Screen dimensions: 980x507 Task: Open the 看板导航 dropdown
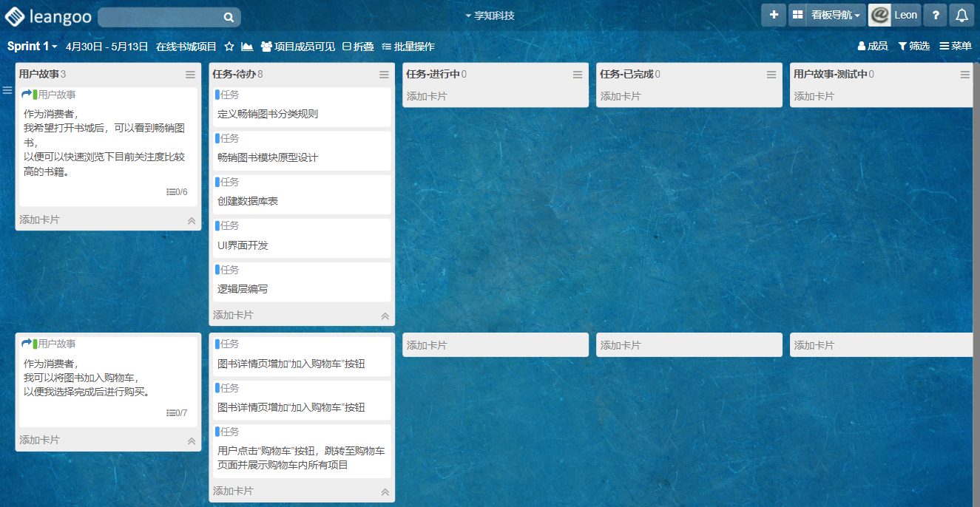[x=835, y=15]
